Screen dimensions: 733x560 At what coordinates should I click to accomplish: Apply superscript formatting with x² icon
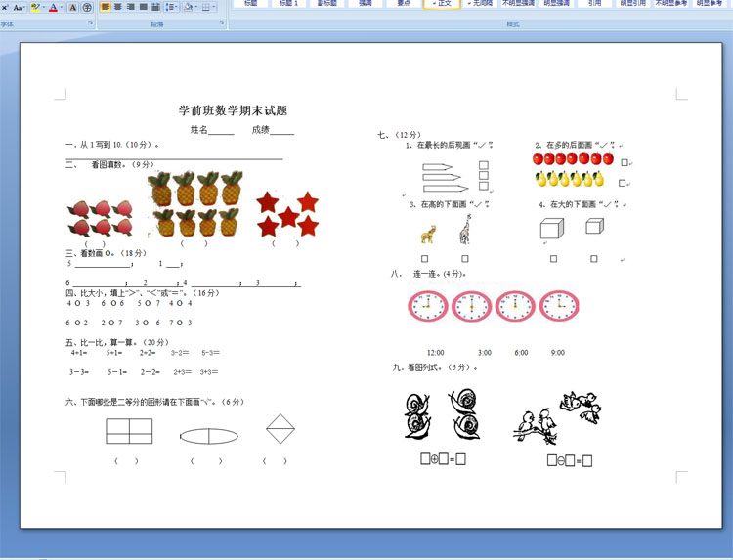click(4, 8)
